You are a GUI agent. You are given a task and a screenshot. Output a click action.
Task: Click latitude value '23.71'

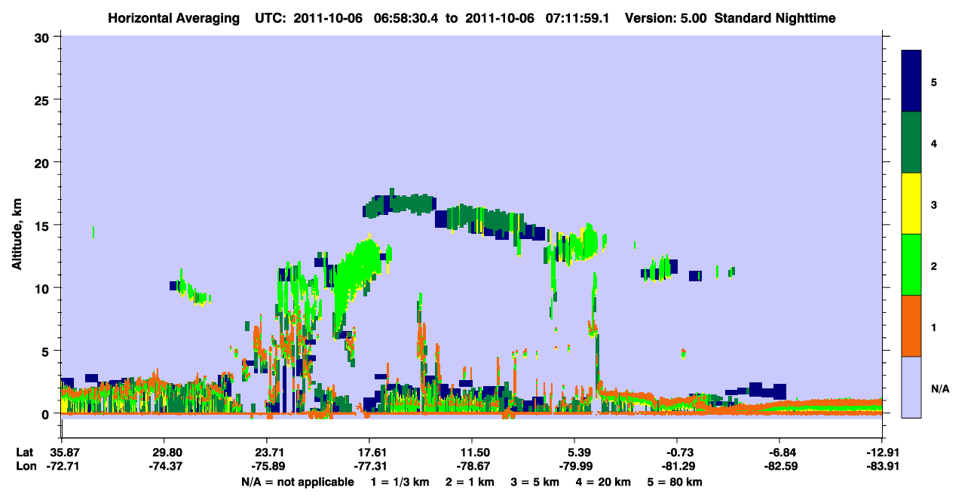pos(266,452)
